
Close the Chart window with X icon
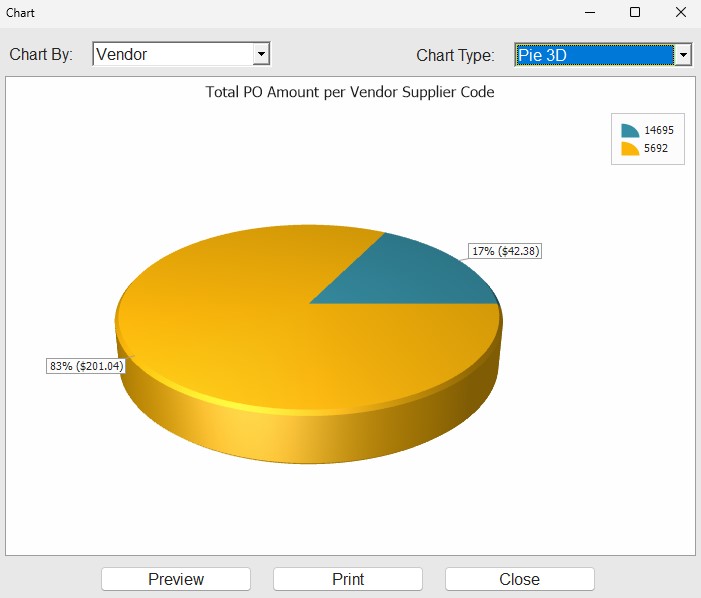[x=680, y=13]
